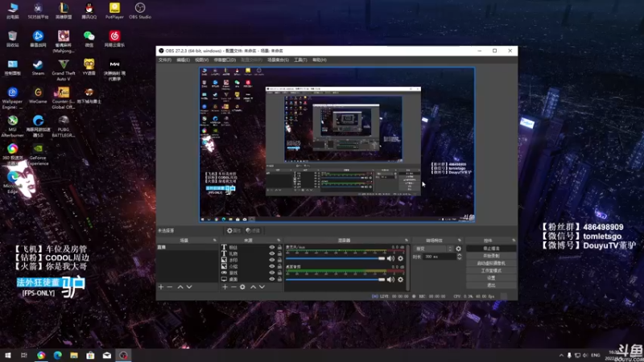644x362 pixels.
Task: Open microphone channel gear settings
Action: (x=400, y=258)
